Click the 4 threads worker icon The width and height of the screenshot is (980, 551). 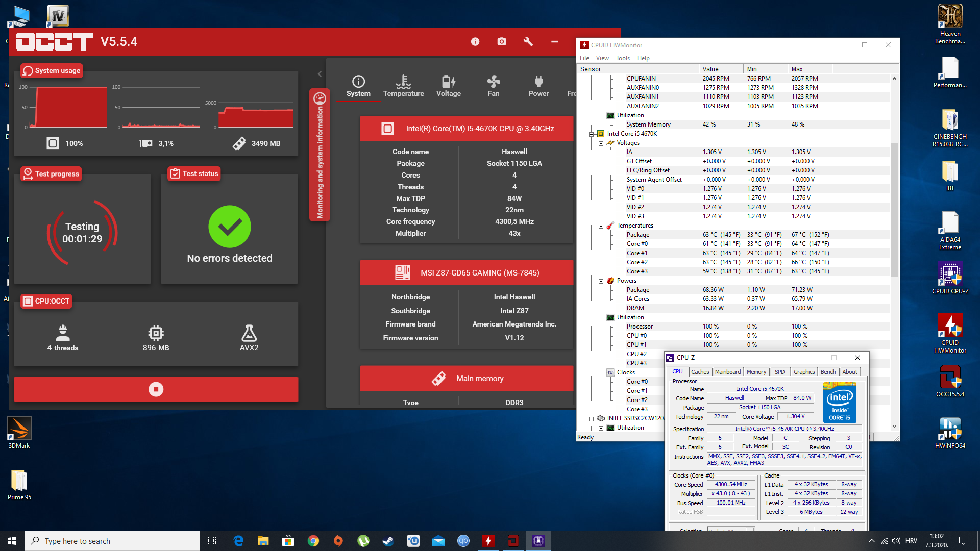pyautogui.click(x=63, y=333)
